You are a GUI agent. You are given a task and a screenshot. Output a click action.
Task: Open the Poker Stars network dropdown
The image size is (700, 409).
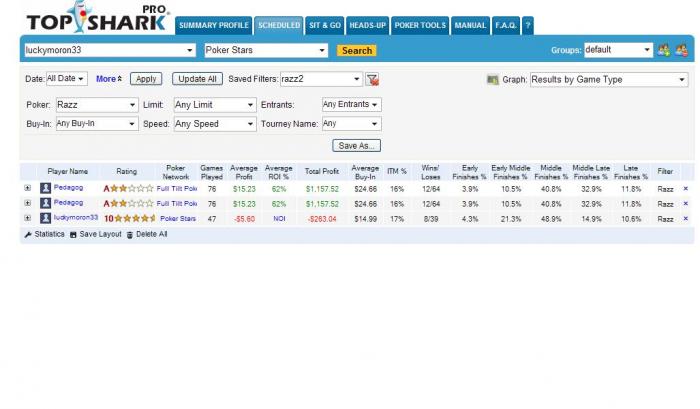(x=266, y=50)
